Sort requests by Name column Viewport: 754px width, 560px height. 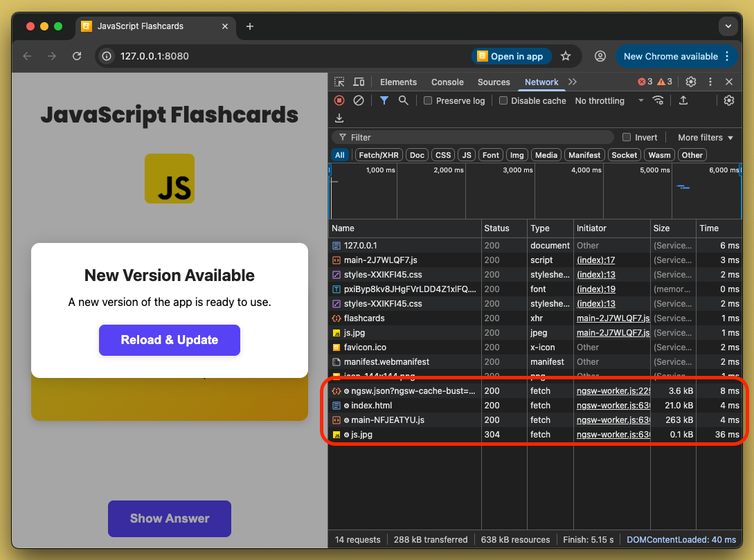coord(405,228)
